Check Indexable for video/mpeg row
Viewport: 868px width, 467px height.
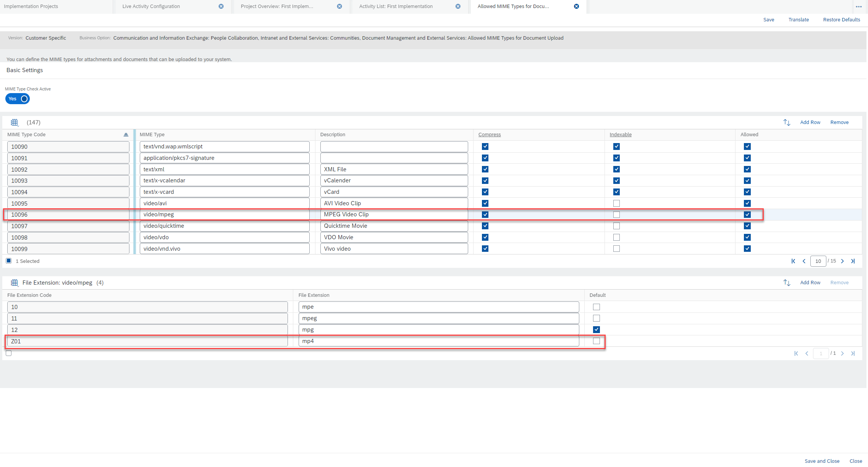(x=616, y=215)
